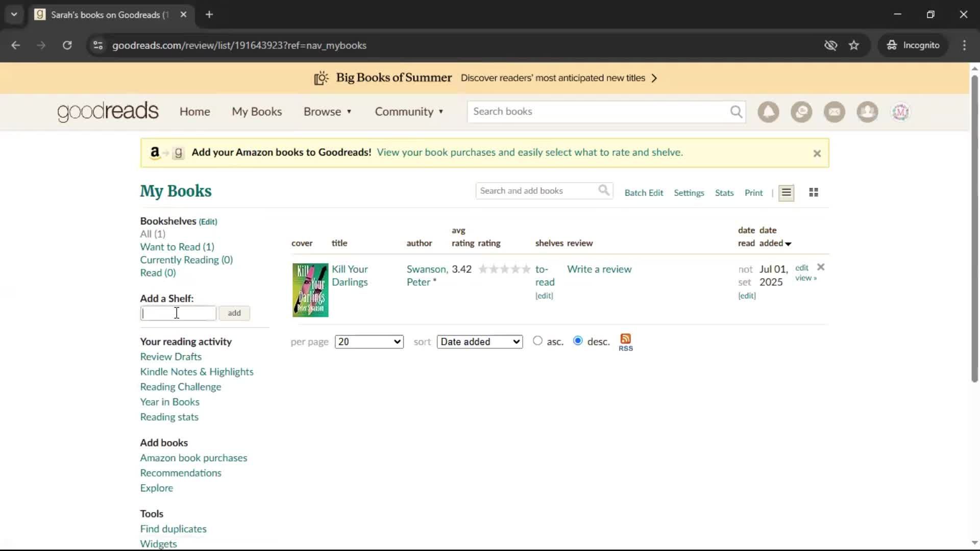Image resolution: width=980 pixels, height=551 pixels.
Task: Sort by date added column arrow
Action: [788, 244]
